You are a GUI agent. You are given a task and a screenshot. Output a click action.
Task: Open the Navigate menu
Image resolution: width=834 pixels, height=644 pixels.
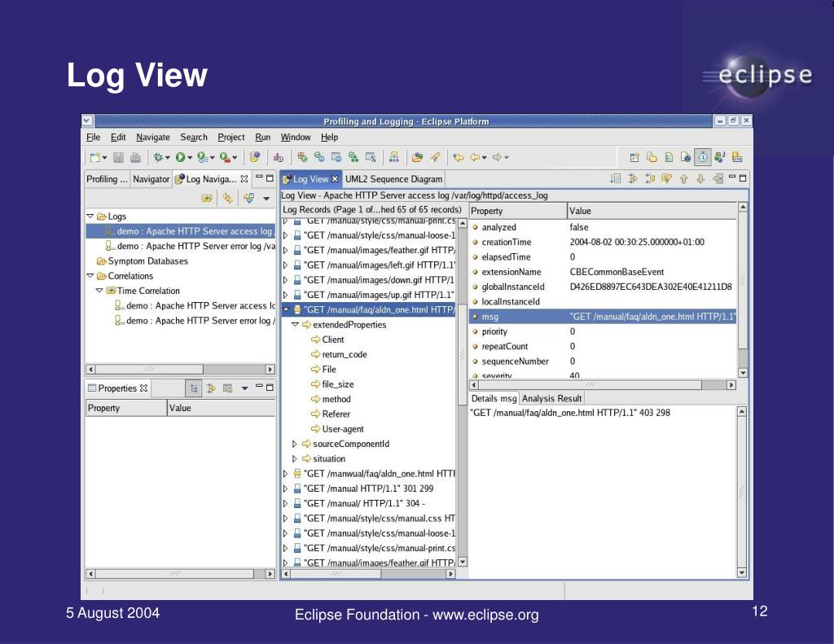click(152, 138)
